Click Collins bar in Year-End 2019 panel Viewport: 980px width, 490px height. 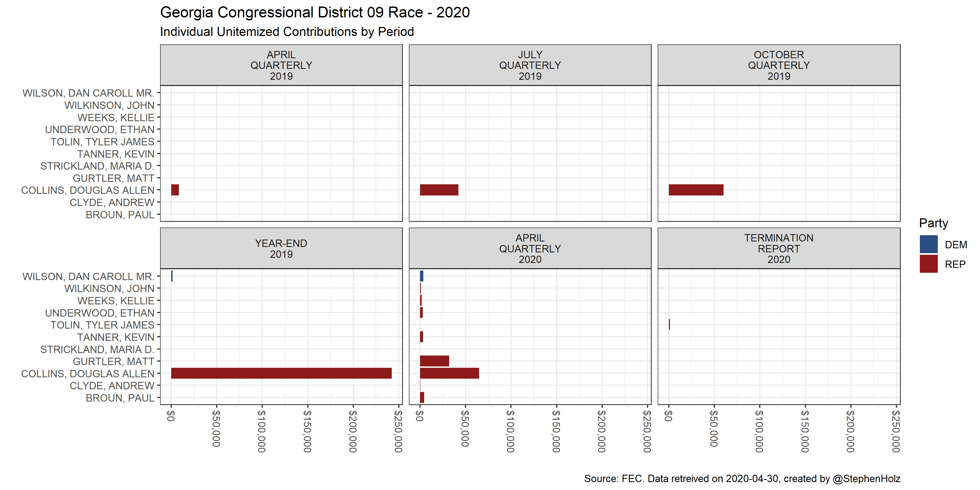click(x=281, y=373)
